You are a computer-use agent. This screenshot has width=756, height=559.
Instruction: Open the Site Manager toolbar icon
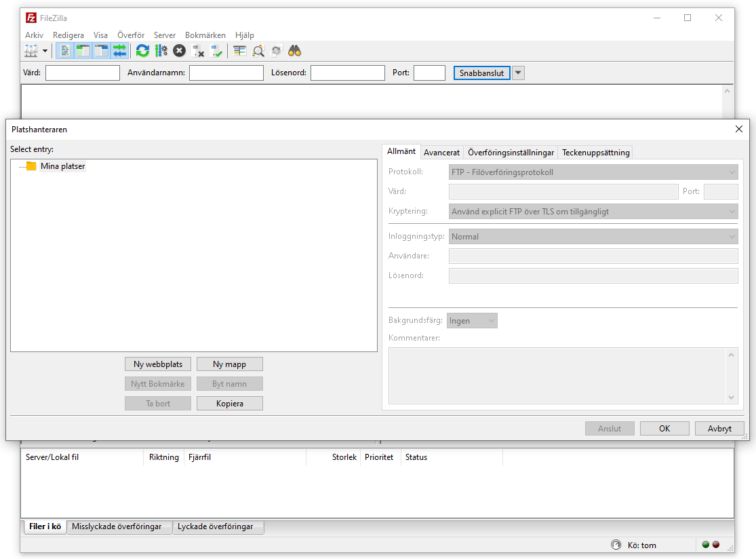point(31,51)
